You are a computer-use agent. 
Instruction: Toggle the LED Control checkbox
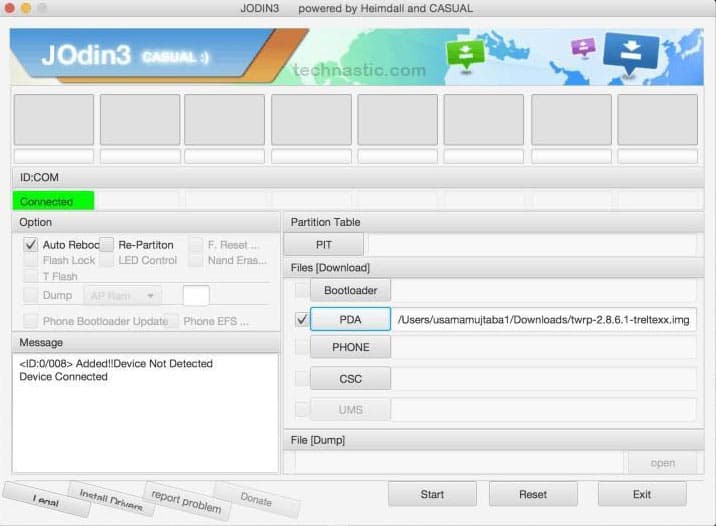tap(106, 260)
